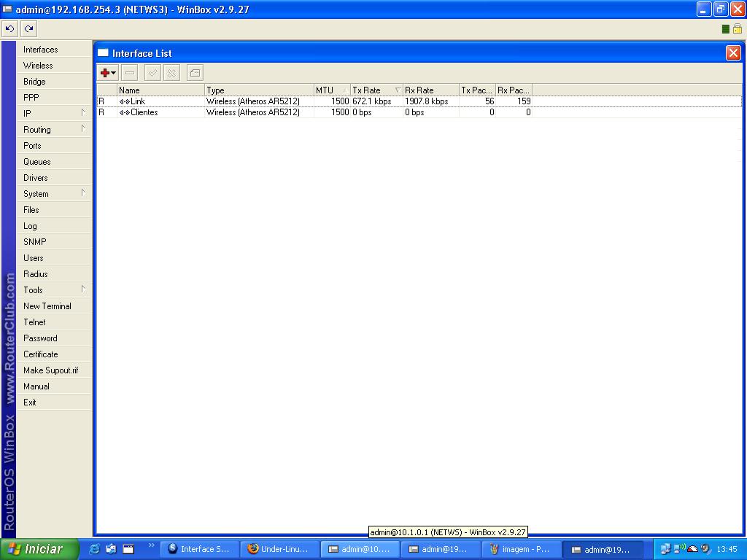Select the Link interface row name
Screen dimensions: 747x560
point(138,101)
